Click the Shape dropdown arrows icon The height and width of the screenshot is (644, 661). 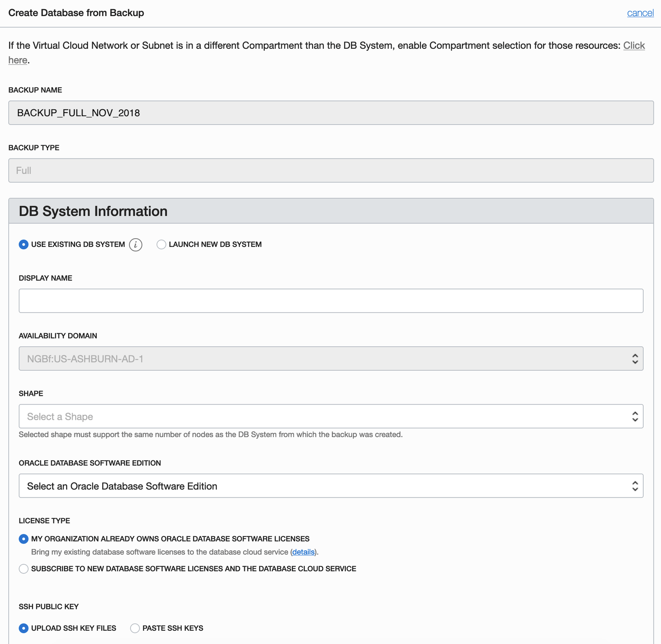[x=635, y=417]
